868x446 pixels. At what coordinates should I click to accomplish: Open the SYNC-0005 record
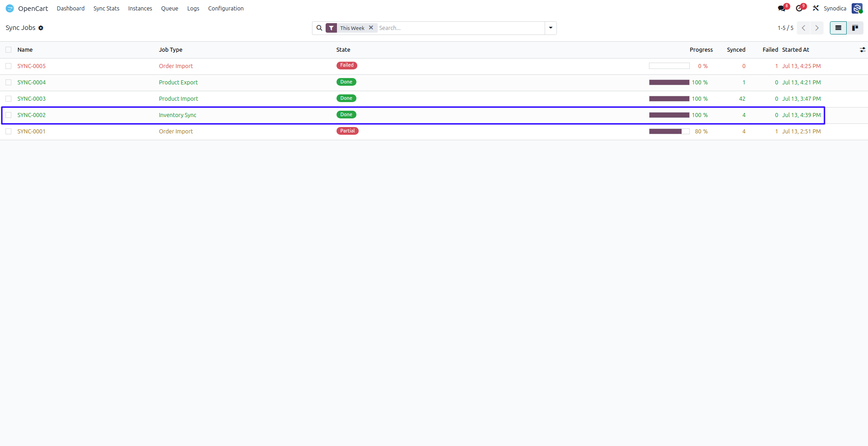pos(31,66)
